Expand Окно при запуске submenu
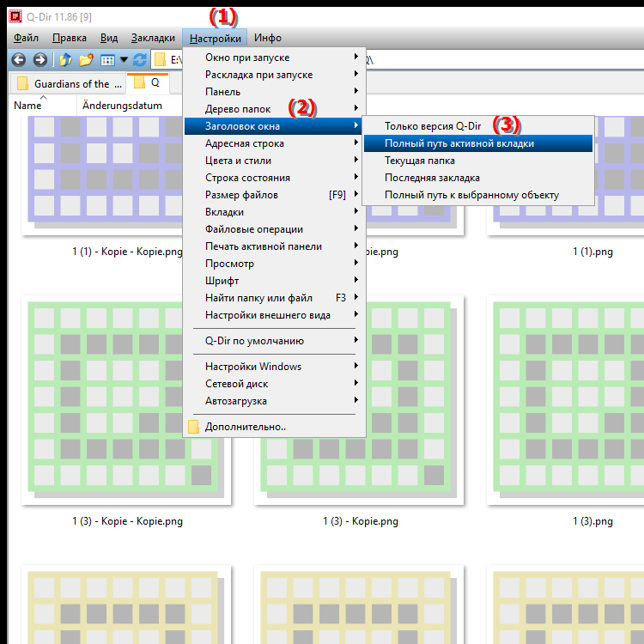This screenshot has height=644, width=644. [274, 58]
